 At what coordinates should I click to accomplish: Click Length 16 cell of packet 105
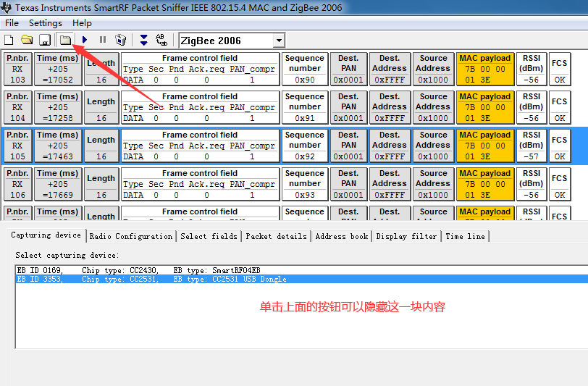(101, 146)
